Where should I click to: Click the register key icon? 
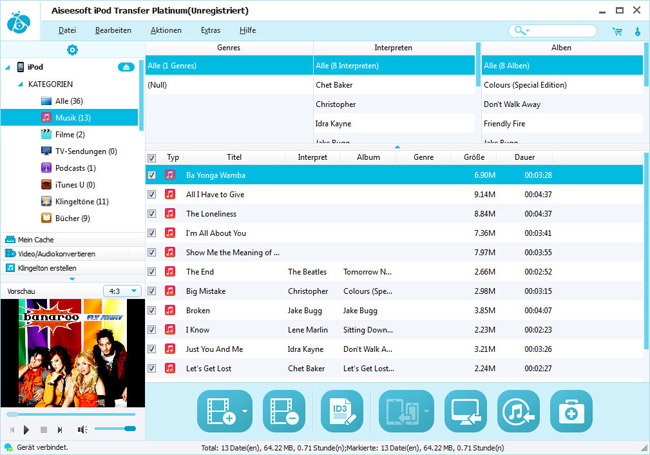pyautogui.click(x=638, y=31)
